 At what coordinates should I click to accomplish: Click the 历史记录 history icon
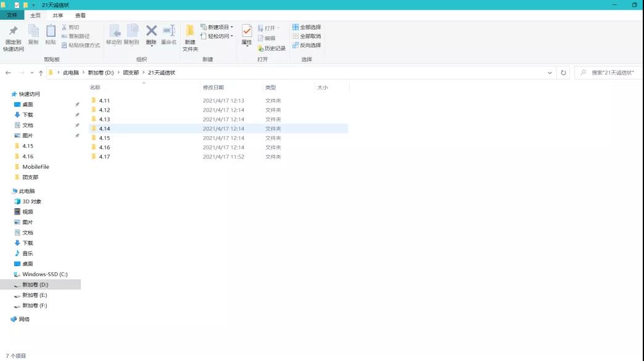point(271,48)
